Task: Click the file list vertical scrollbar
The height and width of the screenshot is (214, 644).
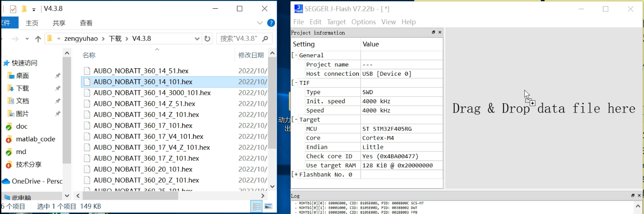Action: (272, 103)
